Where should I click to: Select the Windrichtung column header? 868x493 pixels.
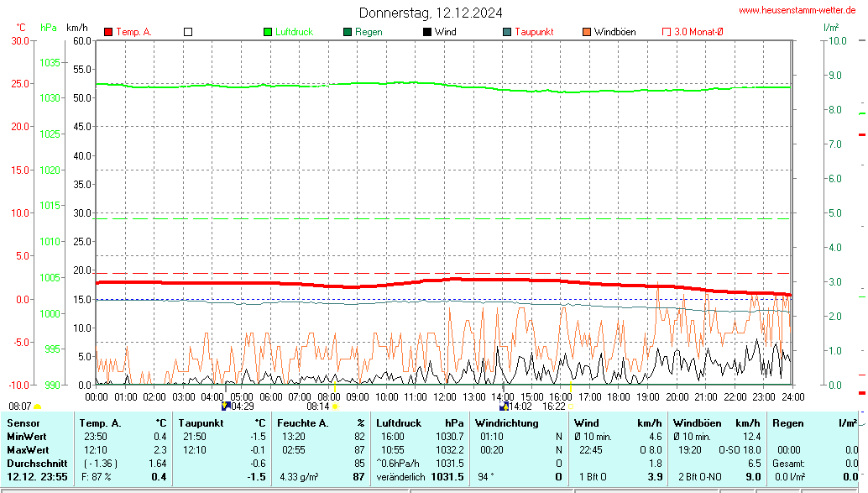[506, 423]
